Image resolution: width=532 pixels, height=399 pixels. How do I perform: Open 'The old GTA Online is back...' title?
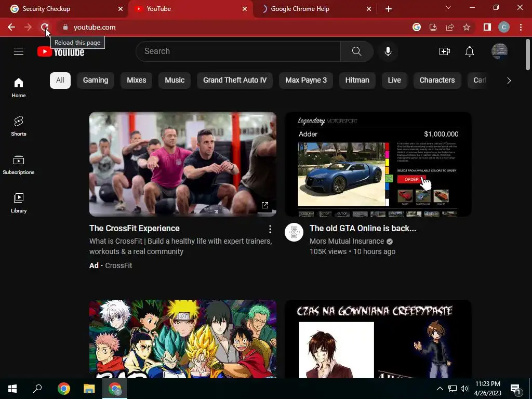pos(363,229)
